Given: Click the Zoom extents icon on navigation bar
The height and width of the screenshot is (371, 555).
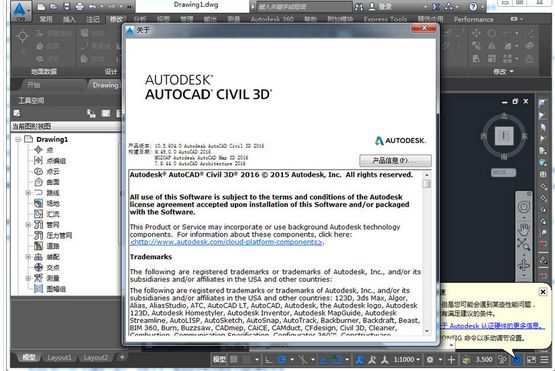Looking at the screenshot, I should 524,244.
